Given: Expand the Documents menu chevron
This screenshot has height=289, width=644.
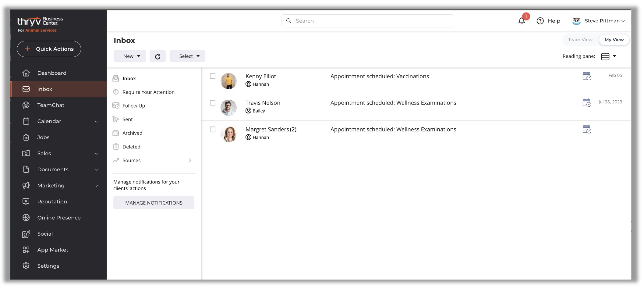Looking at the screenshot, I should (96, 169).
